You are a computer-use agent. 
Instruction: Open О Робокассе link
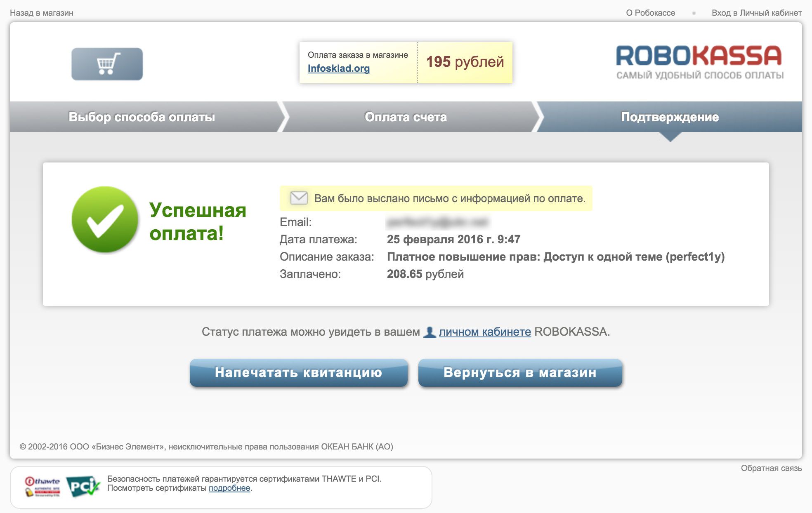(651, 13)
